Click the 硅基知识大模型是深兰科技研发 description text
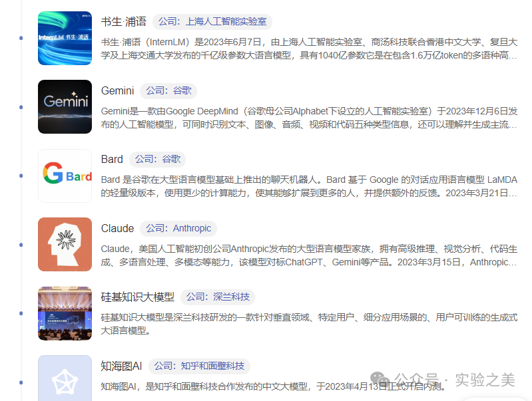Image resolution: width=532 pixels, height=401 pixels. [x=309, y=324]
